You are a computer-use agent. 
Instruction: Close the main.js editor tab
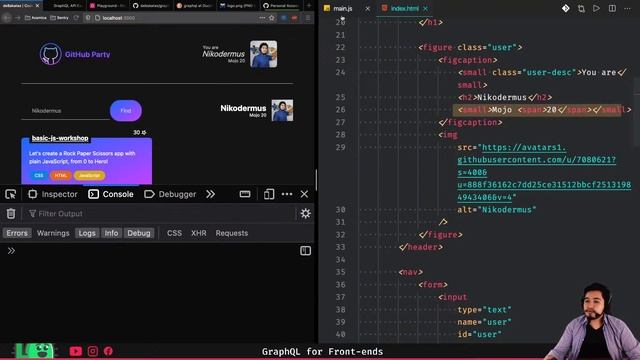(367, 8)
